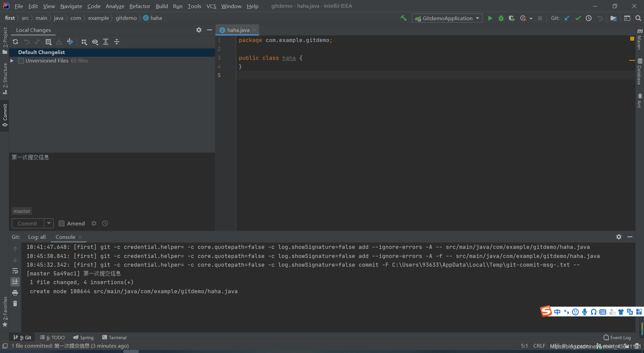Open the 6: TODO tool window

pos(52,338)
